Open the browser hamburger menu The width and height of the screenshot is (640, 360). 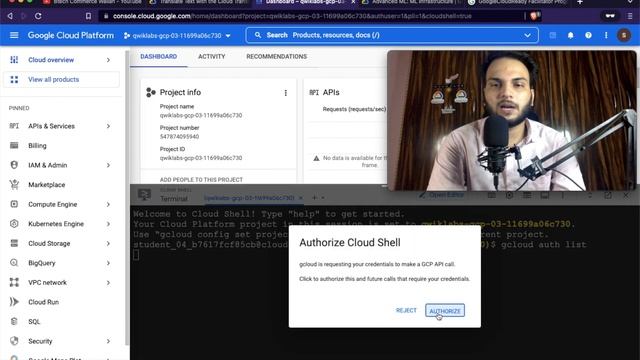630,16
